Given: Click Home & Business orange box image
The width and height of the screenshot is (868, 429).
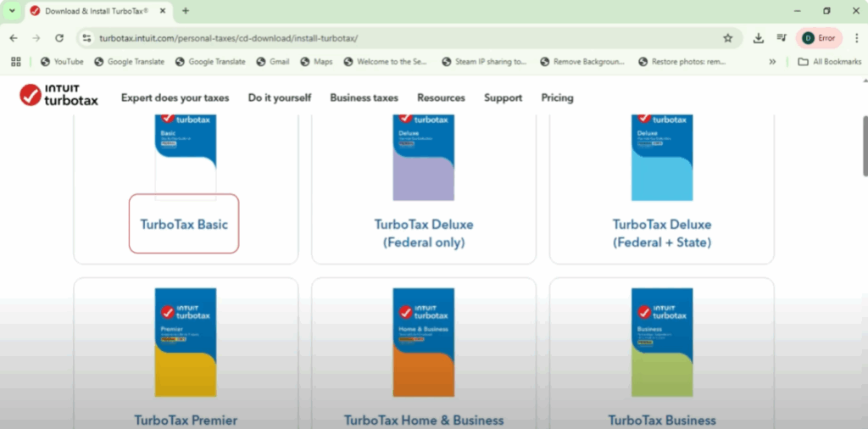Looking at the screenshot, I should click(424, 342).
